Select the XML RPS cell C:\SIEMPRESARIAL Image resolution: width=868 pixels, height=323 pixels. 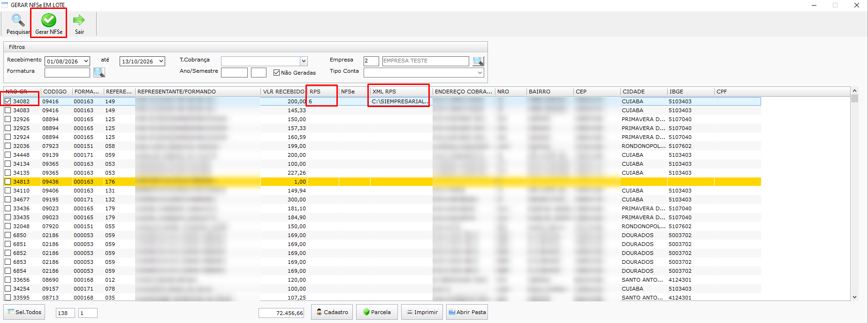401,101
